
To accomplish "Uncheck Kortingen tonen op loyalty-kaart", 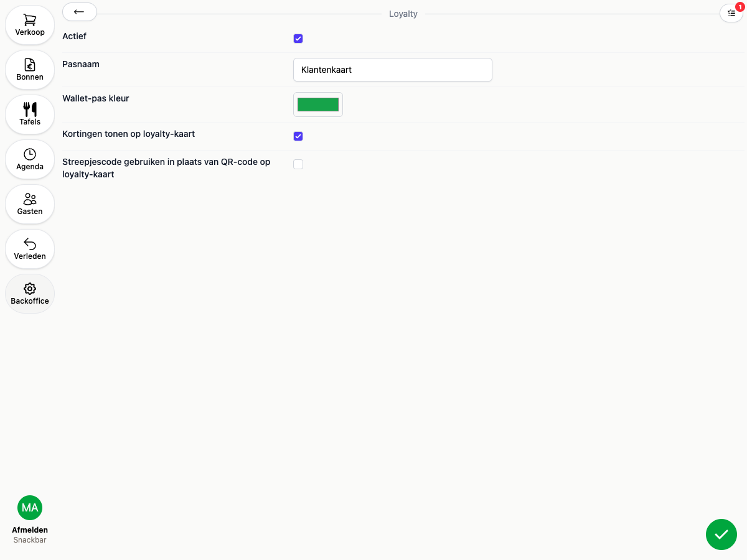I will point(298,136).
